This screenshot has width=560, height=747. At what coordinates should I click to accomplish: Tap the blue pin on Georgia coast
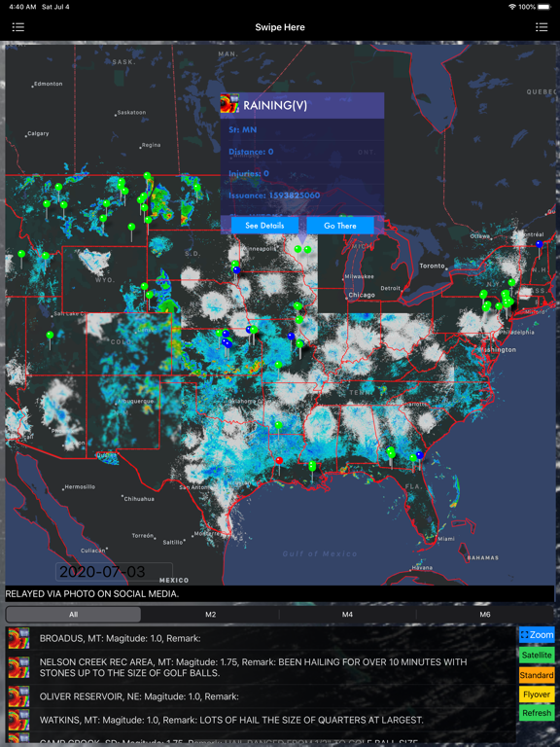(420, 455)
